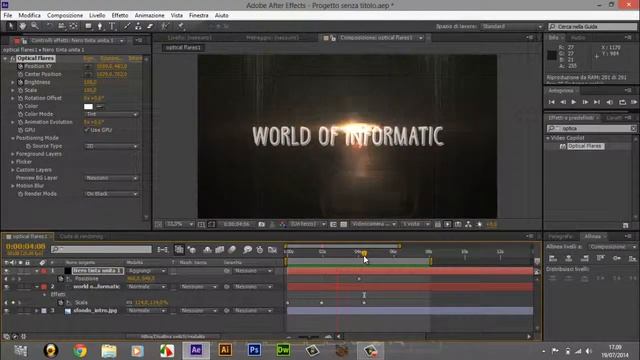Toggle the Draft 3D icon in timeline
The image size is (640, 360).
[x=192, y=249]
